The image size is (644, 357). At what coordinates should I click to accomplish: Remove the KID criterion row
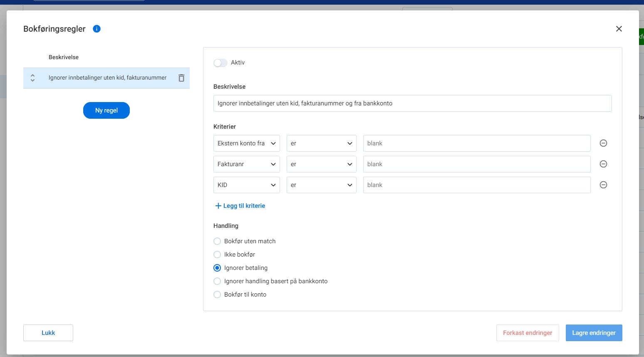coord(603,185)
